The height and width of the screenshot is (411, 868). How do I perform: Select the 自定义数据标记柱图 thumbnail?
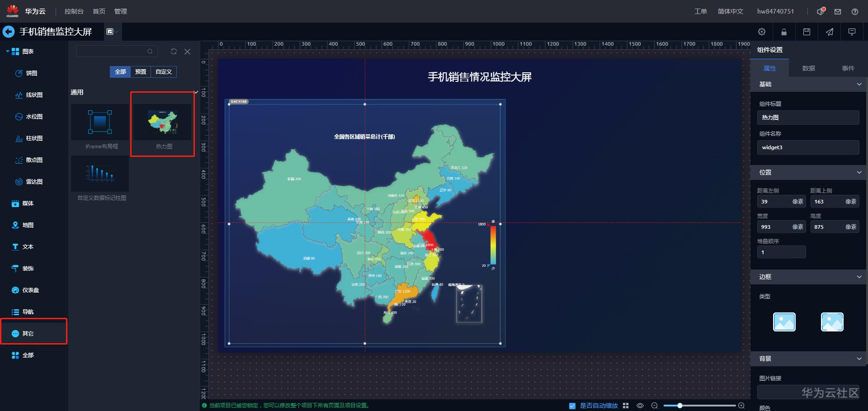100,174
